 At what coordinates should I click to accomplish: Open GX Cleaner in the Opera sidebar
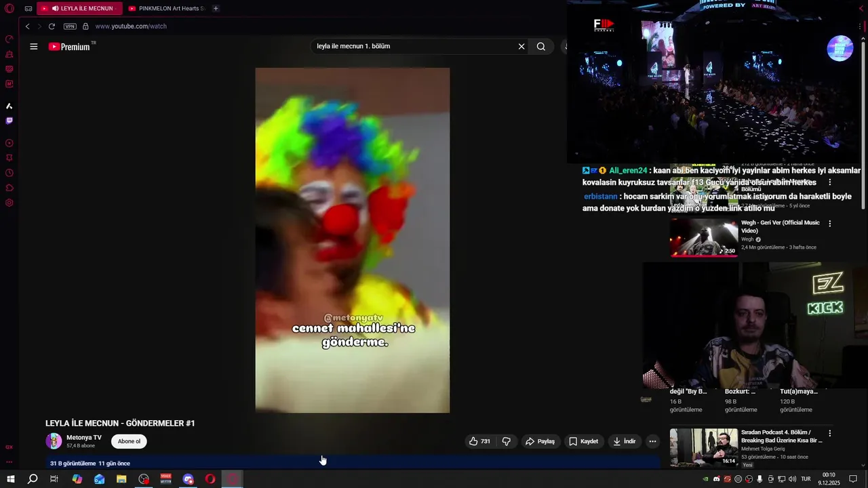(x=9, y=54)
